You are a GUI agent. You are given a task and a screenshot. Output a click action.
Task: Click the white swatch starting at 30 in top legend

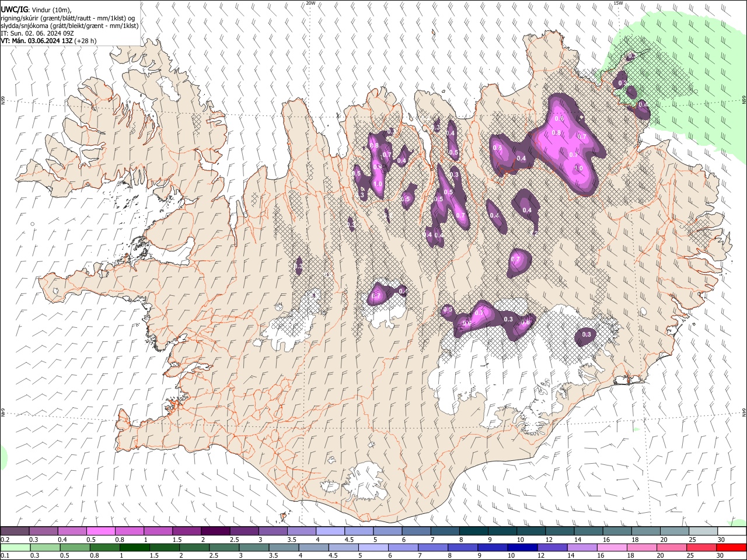732,531
